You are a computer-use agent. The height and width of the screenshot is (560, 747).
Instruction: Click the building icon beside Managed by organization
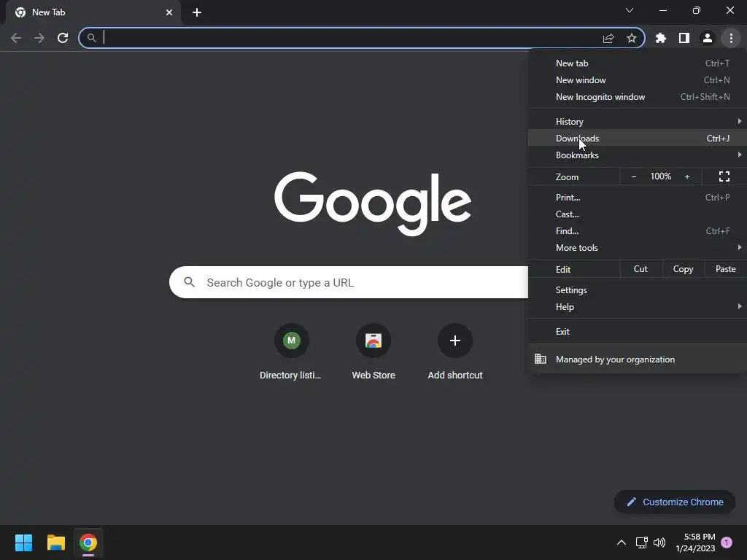click(541, 359)
